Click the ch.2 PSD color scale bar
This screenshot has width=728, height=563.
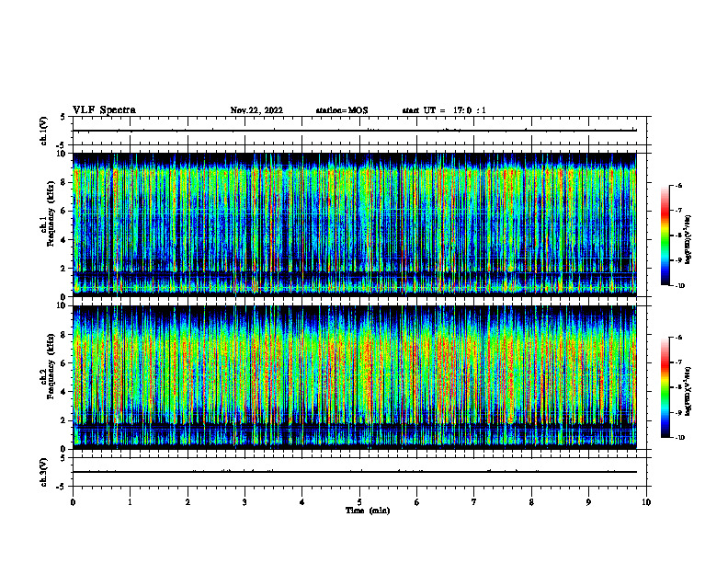click(665, 387)
